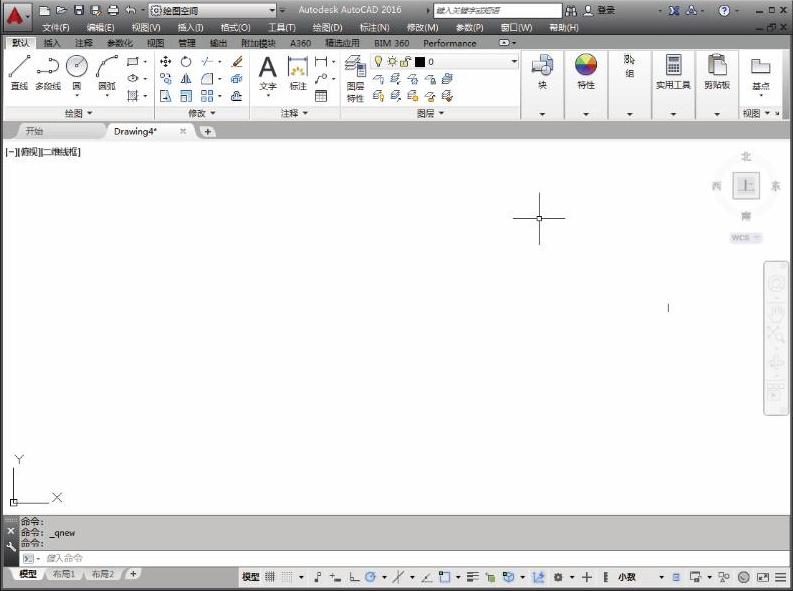Open the 格式(O) Format menu
793x591 pixels.
[235, 28]
